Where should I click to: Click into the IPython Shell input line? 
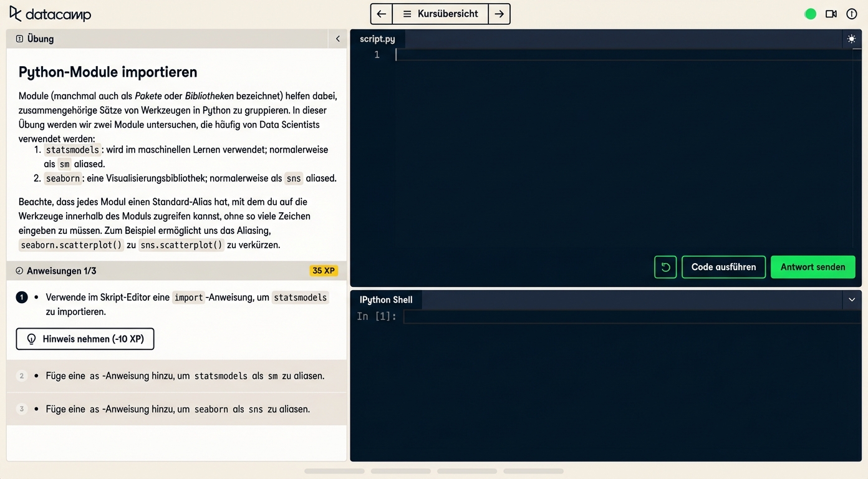[x=630, y=317]
